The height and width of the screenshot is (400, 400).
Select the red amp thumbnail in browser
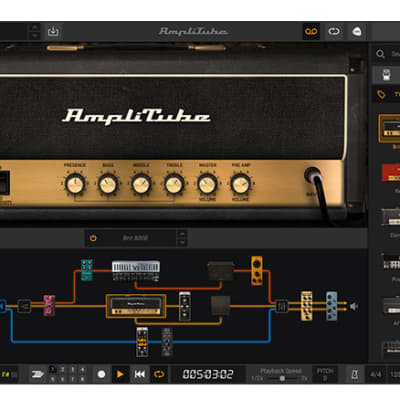pyautogui.click(x=391, y=172)
